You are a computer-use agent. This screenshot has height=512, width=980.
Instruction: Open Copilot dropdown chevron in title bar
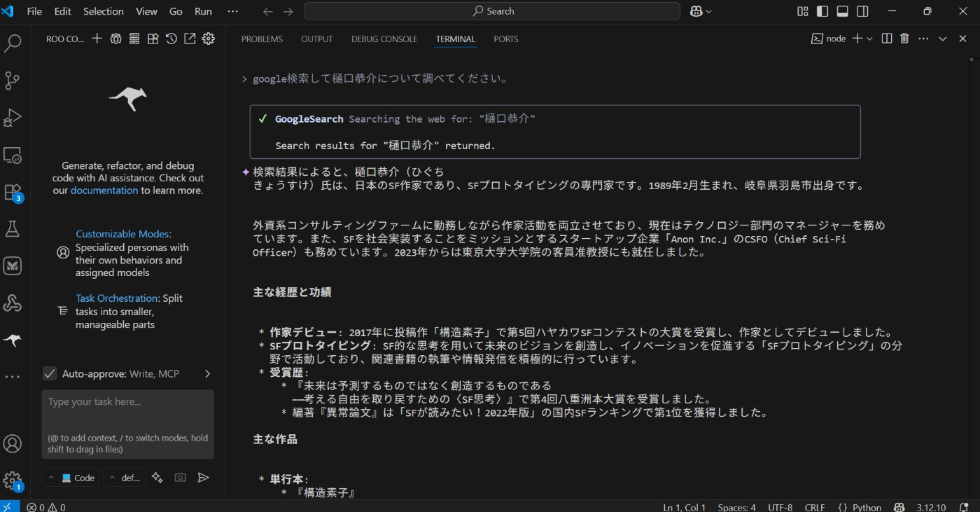(708, 11)
